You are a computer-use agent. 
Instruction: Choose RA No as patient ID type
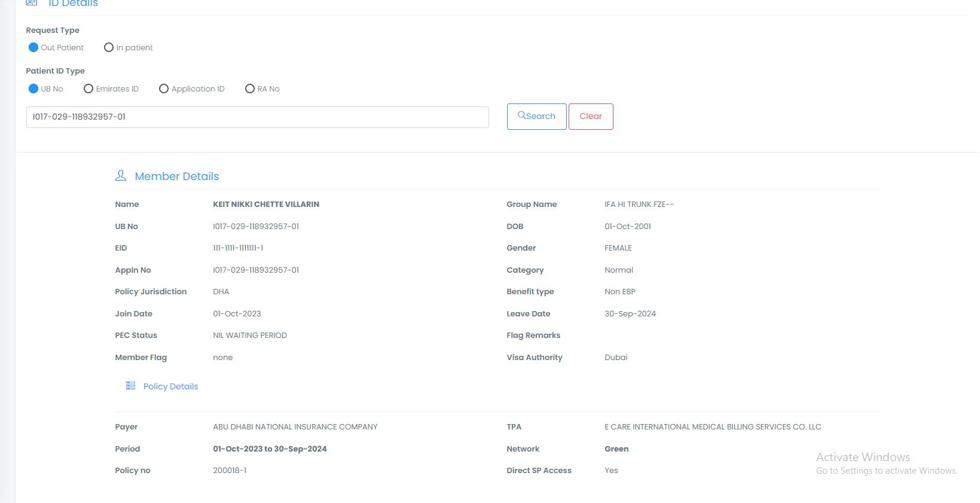click(250, 89)
